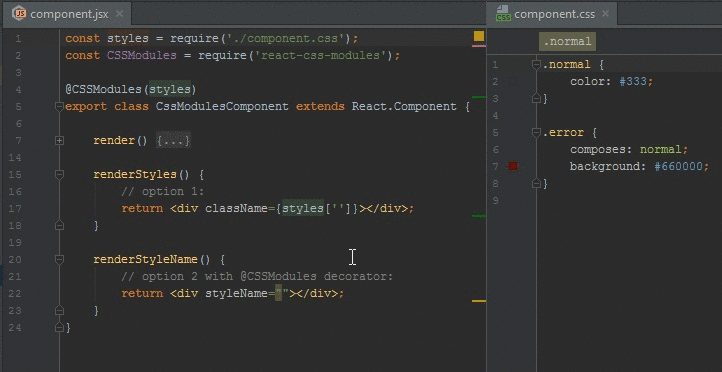722x372 pixels.
Task: Click the CSS file icon on component.css tab
Action: [x=503, y=13]
